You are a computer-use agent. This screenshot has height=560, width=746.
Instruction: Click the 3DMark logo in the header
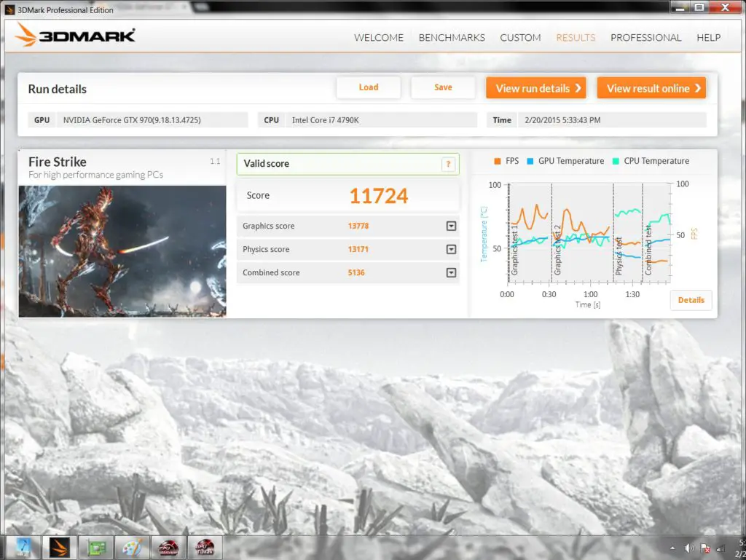click(75, 35)
